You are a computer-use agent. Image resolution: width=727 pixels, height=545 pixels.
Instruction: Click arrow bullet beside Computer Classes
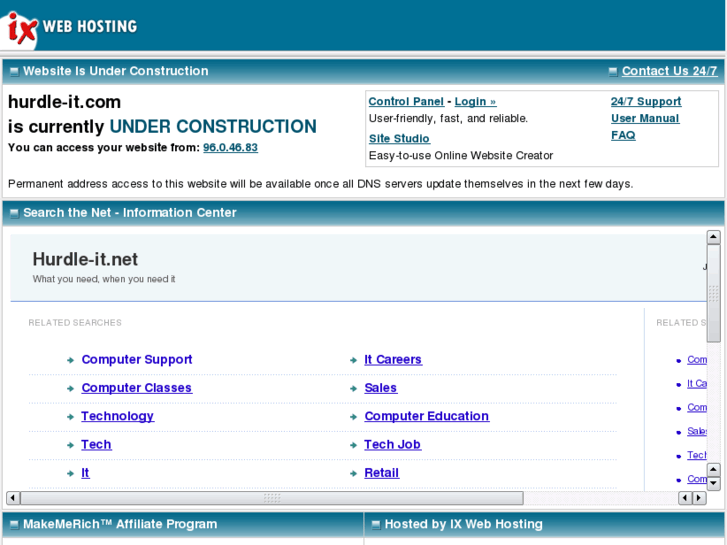coord(70,388)
